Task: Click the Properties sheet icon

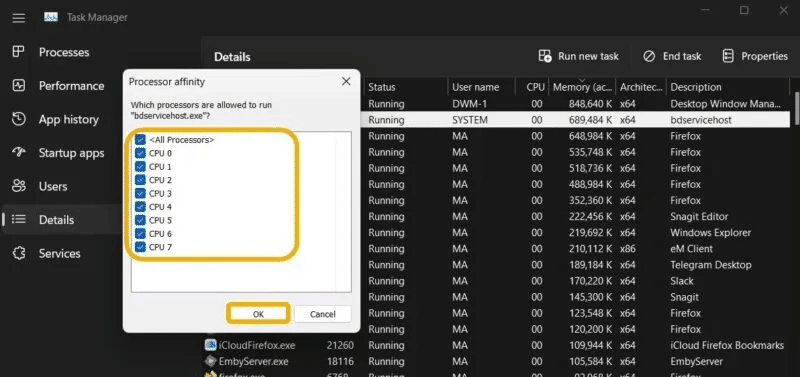Action: click(728, 56)
